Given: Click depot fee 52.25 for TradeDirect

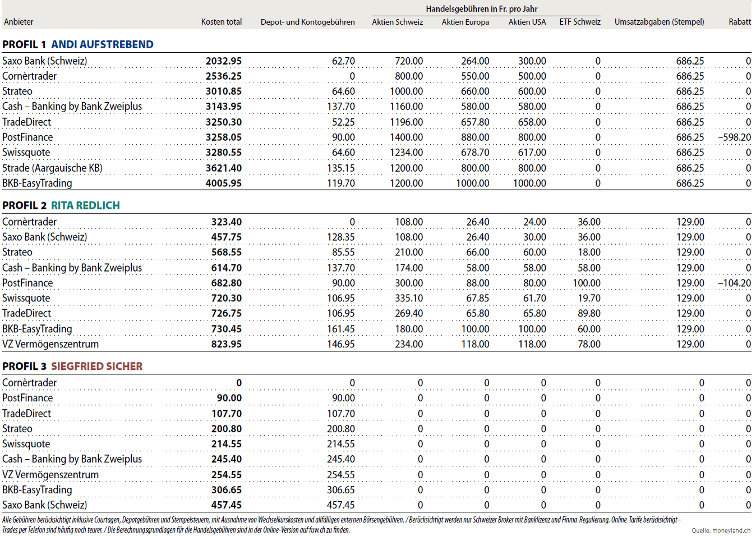Looking at the screenshot, I should 344,122.
